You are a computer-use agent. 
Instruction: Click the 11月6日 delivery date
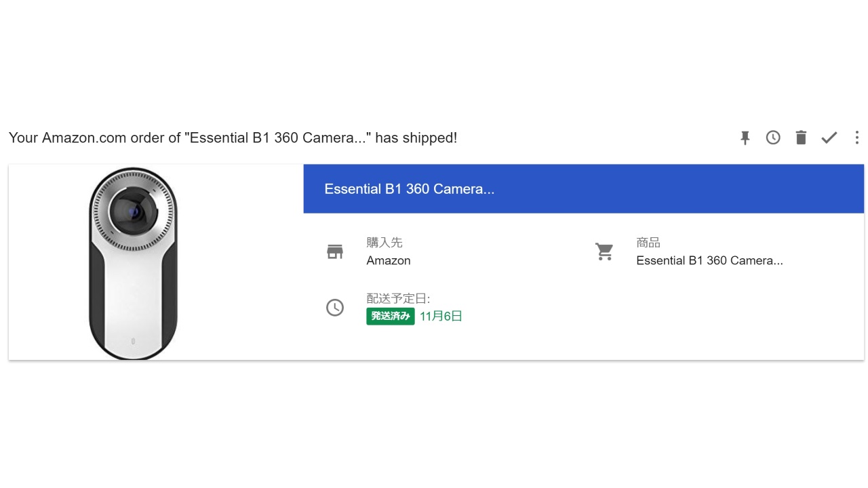click(441, 316)
